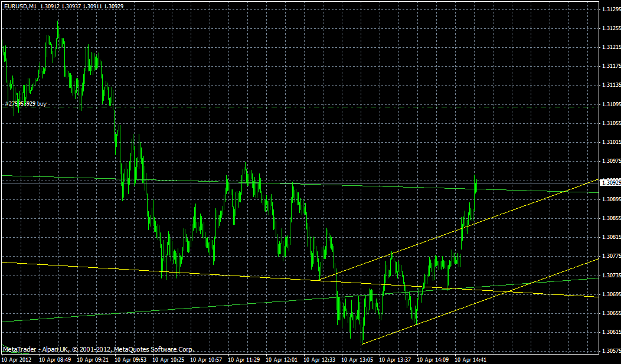Click the '10 Apr 2012' date label

(15, 360)
